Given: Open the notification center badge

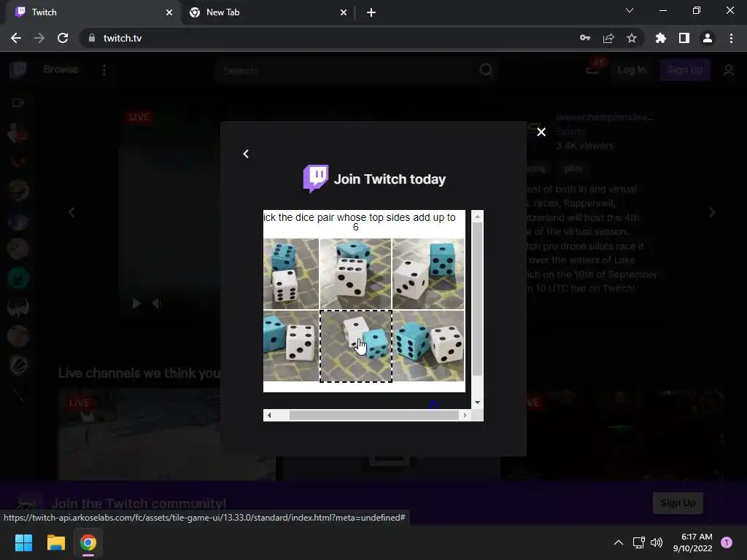Looking at the screenshot, I should click(x=727, y=542).
